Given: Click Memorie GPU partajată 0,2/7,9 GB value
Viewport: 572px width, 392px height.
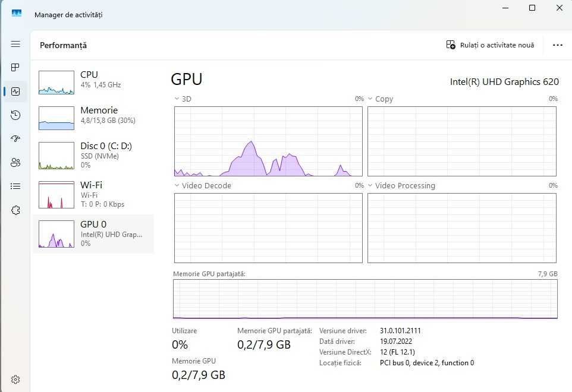Looking at the screenshot, I should tap(264, 344).
